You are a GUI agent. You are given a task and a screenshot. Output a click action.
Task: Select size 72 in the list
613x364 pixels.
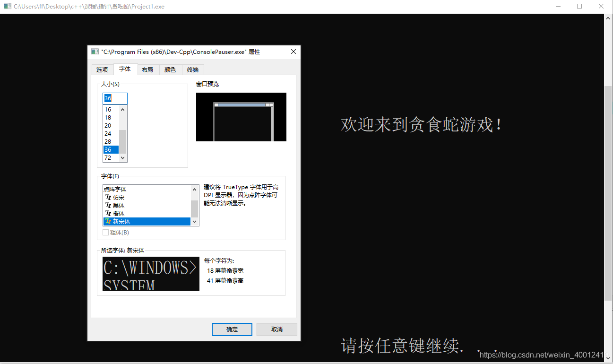[x=111, y=157]
